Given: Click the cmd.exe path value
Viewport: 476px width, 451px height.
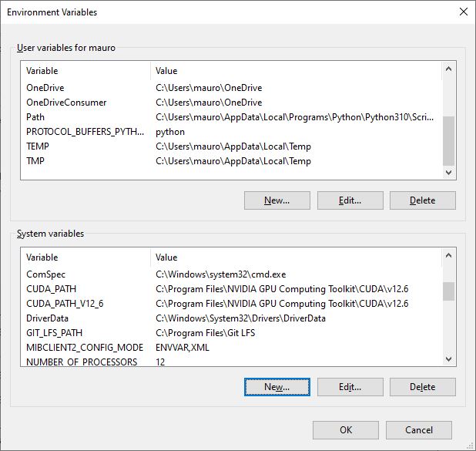Looking at the screenshot, I should [221, 274].
